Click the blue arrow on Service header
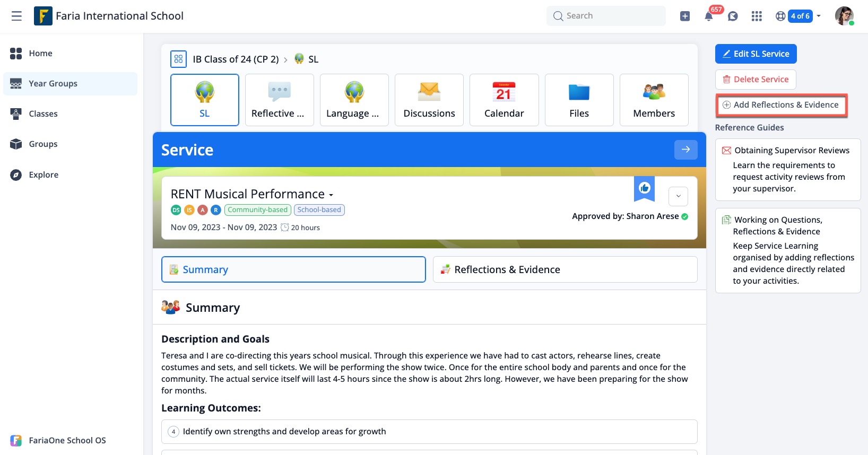The width and height of the screenshot is (868, 455). (685, 150)
